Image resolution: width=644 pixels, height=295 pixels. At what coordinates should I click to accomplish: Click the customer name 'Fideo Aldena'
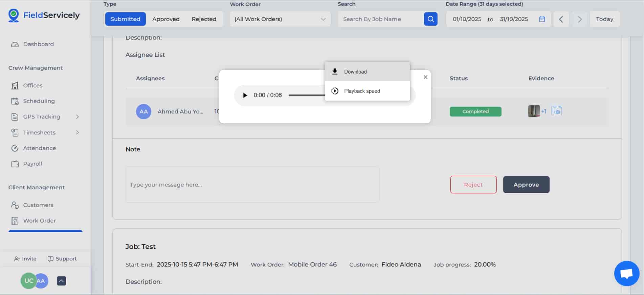(x=401, y=265)
